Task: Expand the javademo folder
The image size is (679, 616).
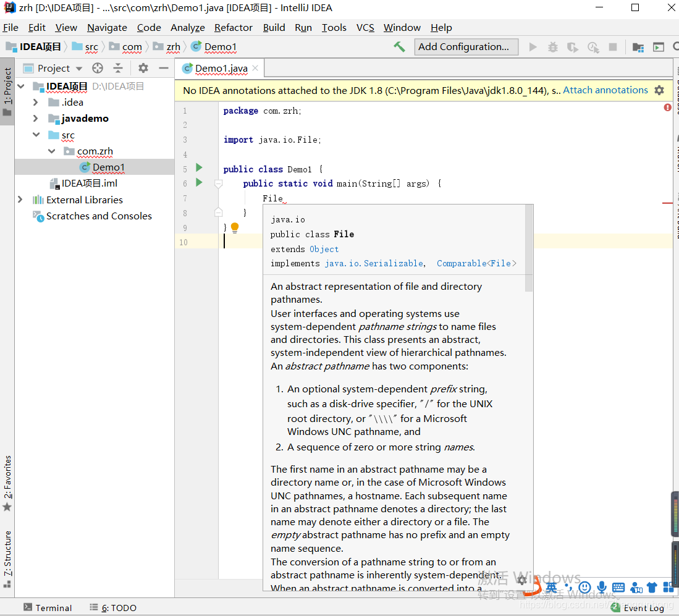Action: 36,118
